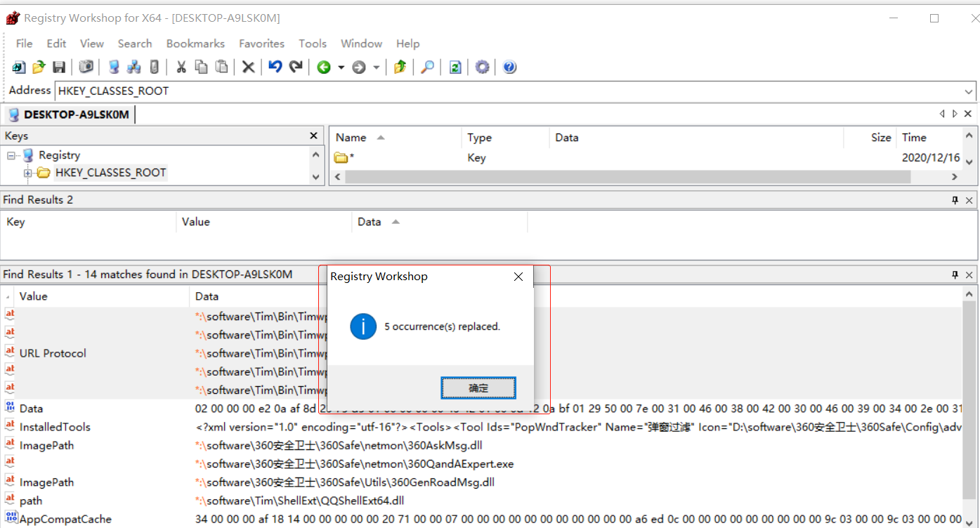Expand the HKEY_CLASSES_ROOT tree node
This screenshot has width=980, height=528.
(x=28, y=173)
